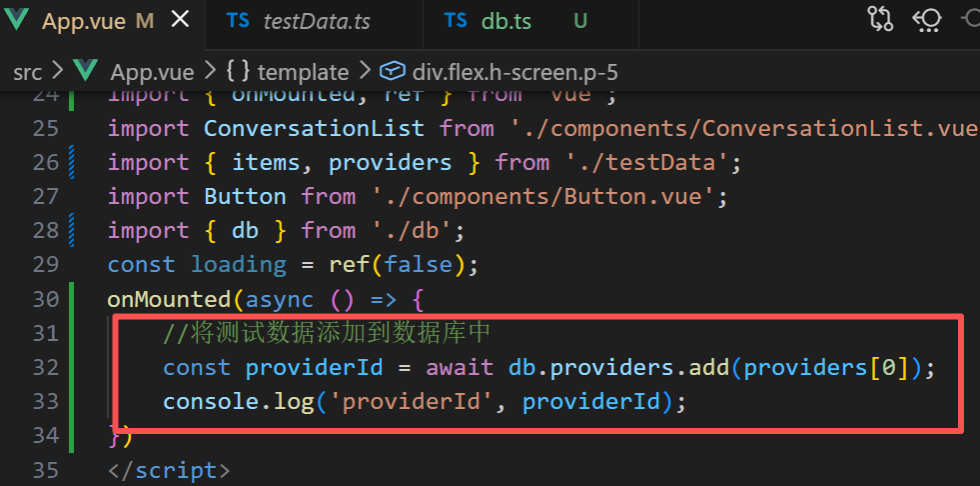Click line number 32 in gutter
Viewport: 980px width, 486px height.
(x=45, y=367)
